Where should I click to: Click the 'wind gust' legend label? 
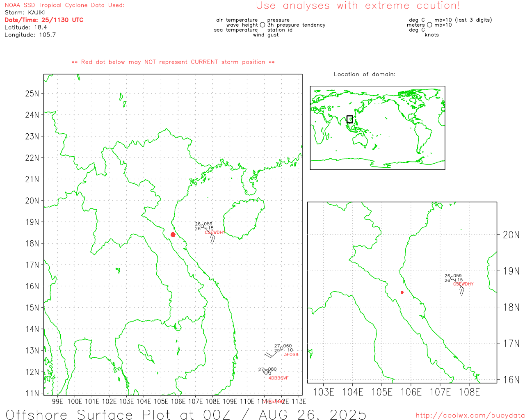tap(266, 35)
